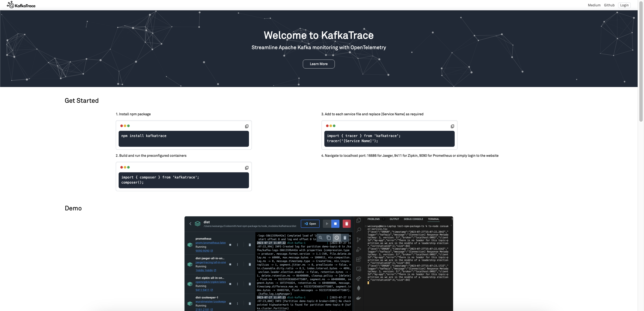Copy the composer import code snippet
Screen dimensions: 644x311
click(x=246, y=168)
